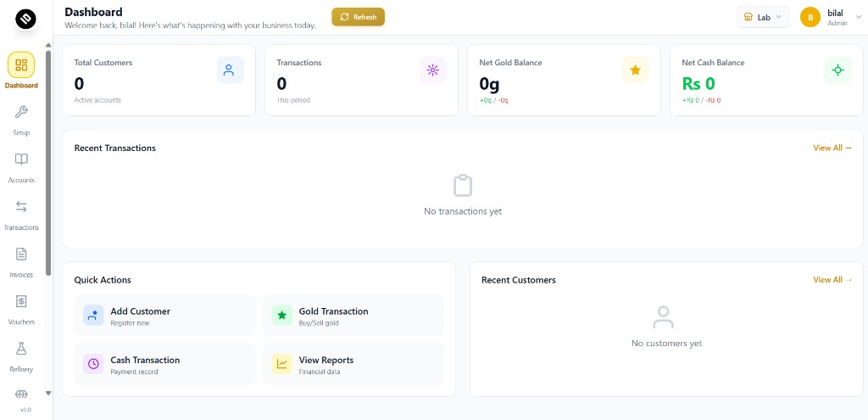This screenshot has height=420, width=868.
Task: Click the Net Cash Balance green icon
Action: point(837,70)
